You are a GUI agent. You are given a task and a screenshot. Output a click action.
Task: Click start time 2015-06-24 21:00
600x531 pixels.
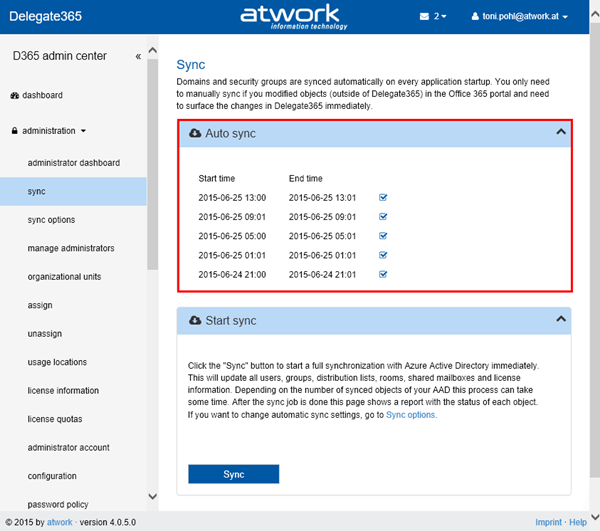(232, 274)
